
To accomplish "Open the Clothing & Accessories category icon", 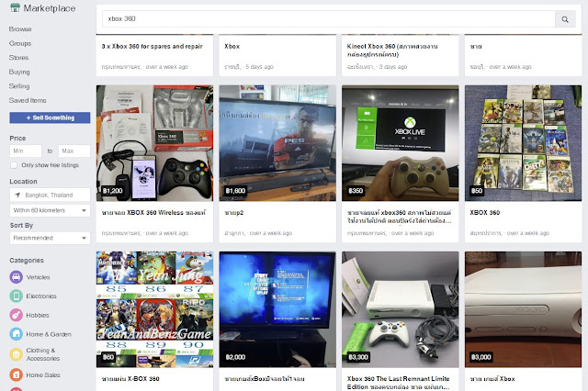I will point(17,354).
